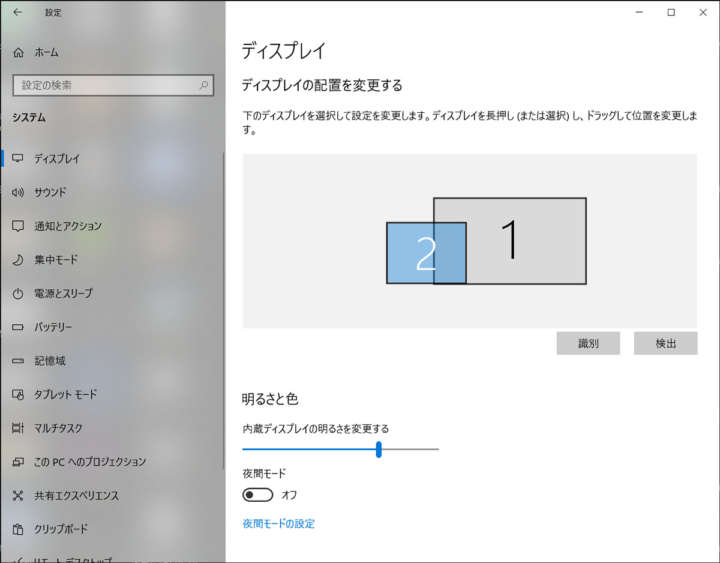The height and width of the screenshot is (563, 720).
Task: Open 記憶域 settings label
Action: point(50,361)
